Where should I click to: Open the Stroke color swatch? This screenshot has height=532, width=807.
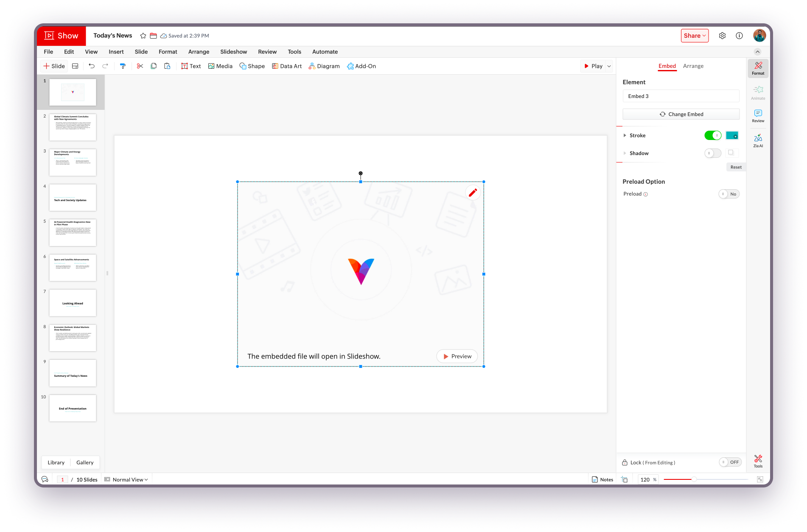(732, 135)
